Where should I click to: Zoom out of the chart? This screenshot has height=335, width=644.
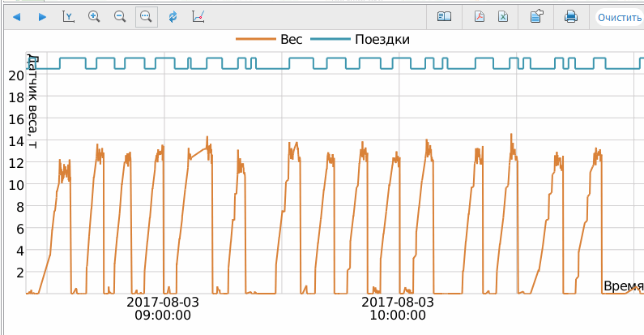[x=120, y=16]
